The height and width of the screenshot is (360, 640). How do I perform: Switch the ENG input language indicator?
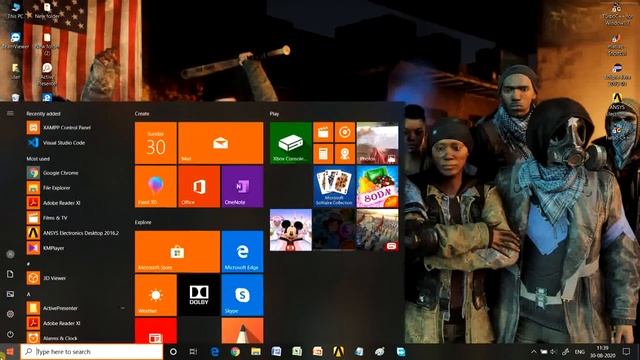[580, 351]
